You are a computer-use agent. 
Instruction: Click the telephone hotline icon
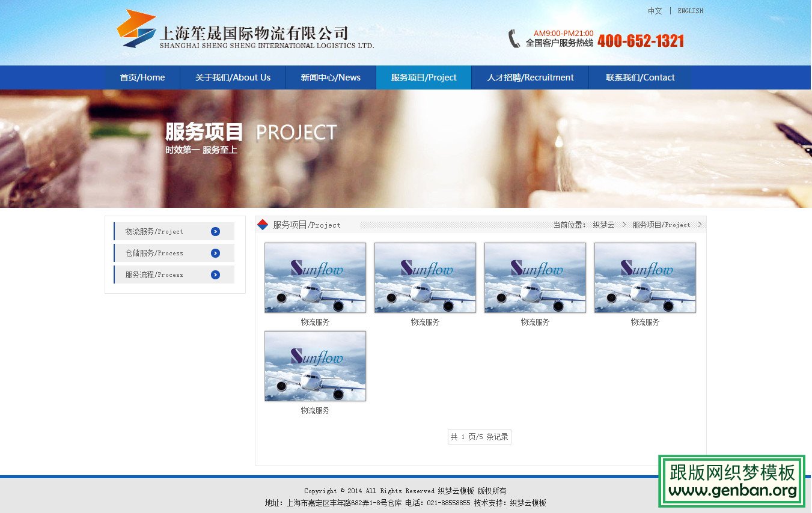[514, 38]
